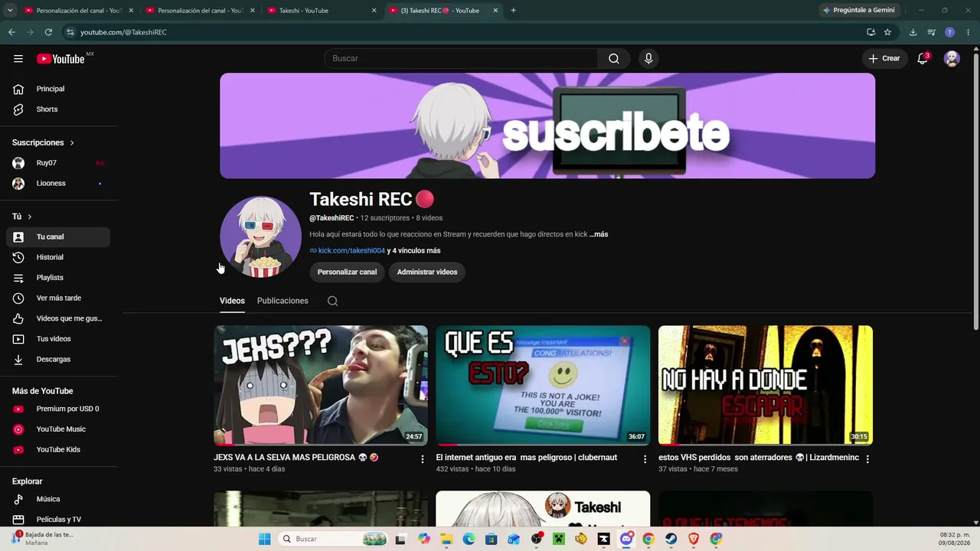
Task: Open Ver más tarde list
Action: [58, 298]
